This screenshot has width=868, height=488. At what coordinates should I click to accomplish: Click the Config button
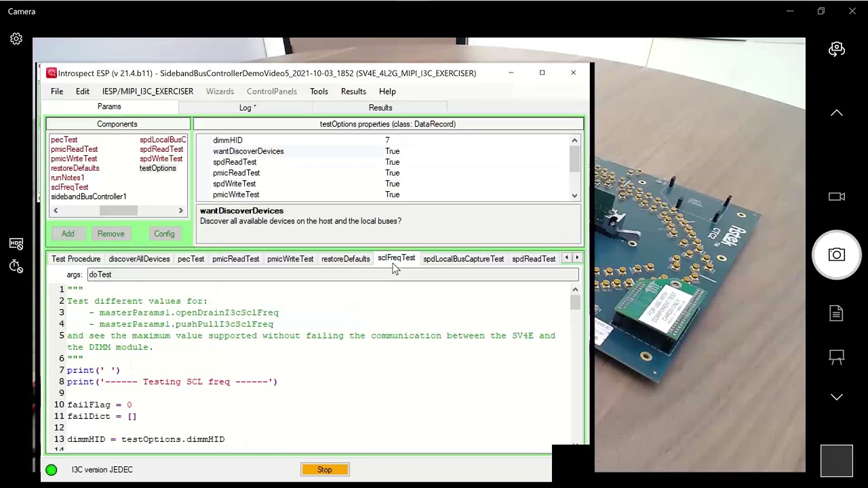point(164,234)
